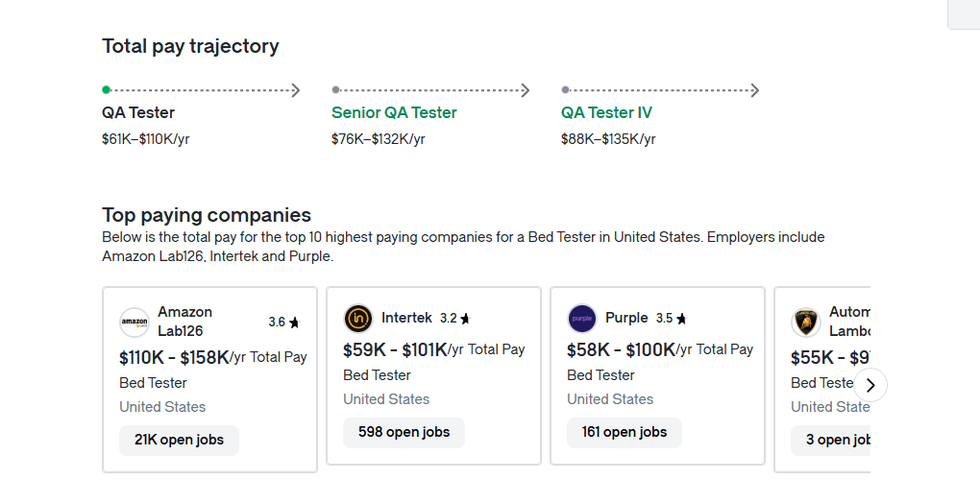
Task: Open the QA Tester IV link
Action: coord(606,112)
